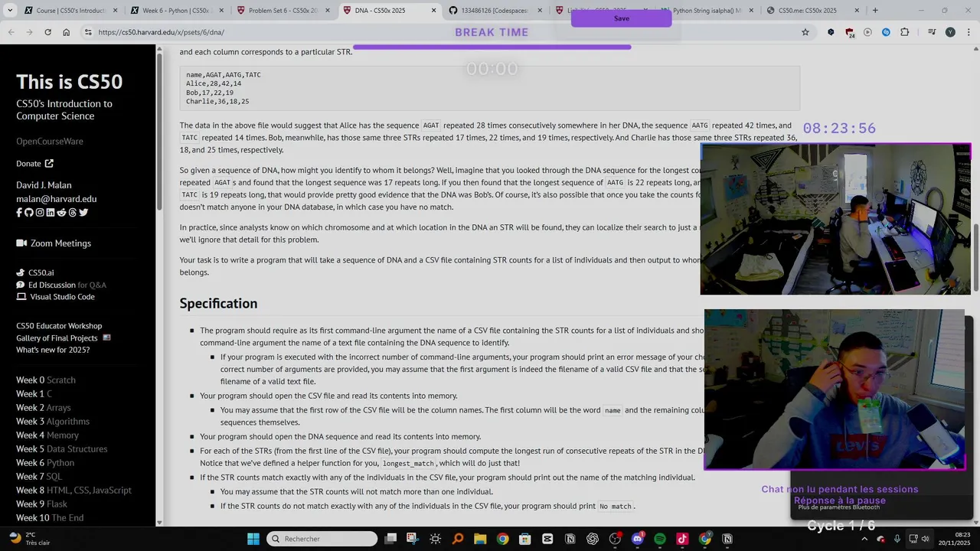Go to Week 9 Flask
Screen dimensions: 980x551
pyautogui.click(x=41, y=504)
